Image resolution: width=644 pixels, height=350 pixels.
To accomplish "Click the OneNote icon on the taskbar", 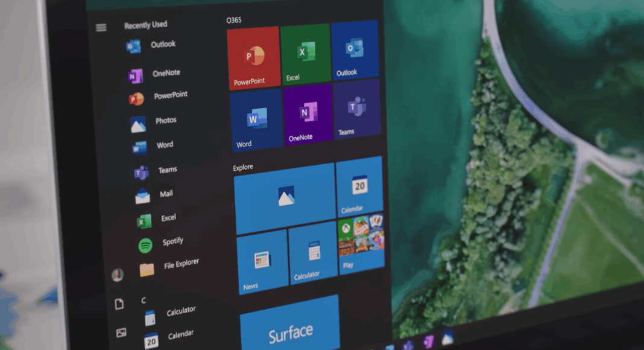I will point(428,342).
